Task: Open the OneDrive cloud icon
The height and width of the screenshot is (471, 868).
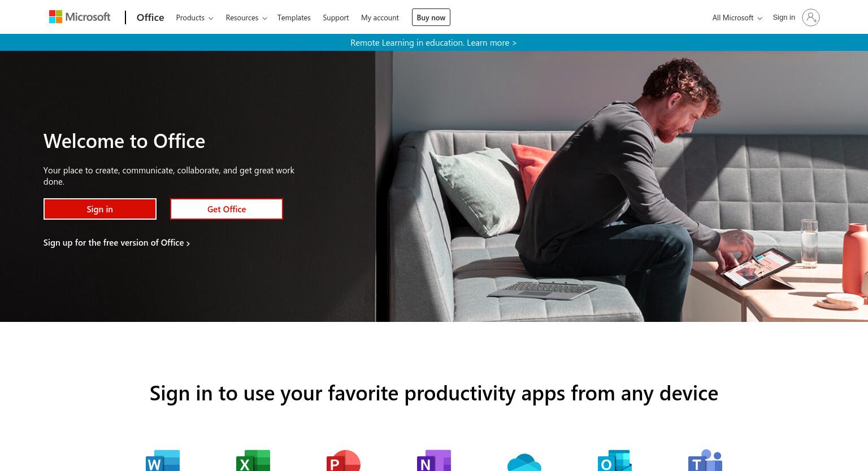Action: tap(524, 461)
